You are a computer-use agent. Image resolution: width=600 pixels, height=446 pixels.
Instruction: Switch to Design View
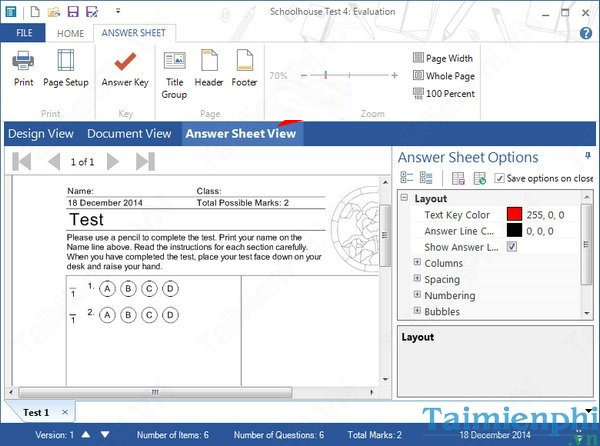click(x=41, y=133)
